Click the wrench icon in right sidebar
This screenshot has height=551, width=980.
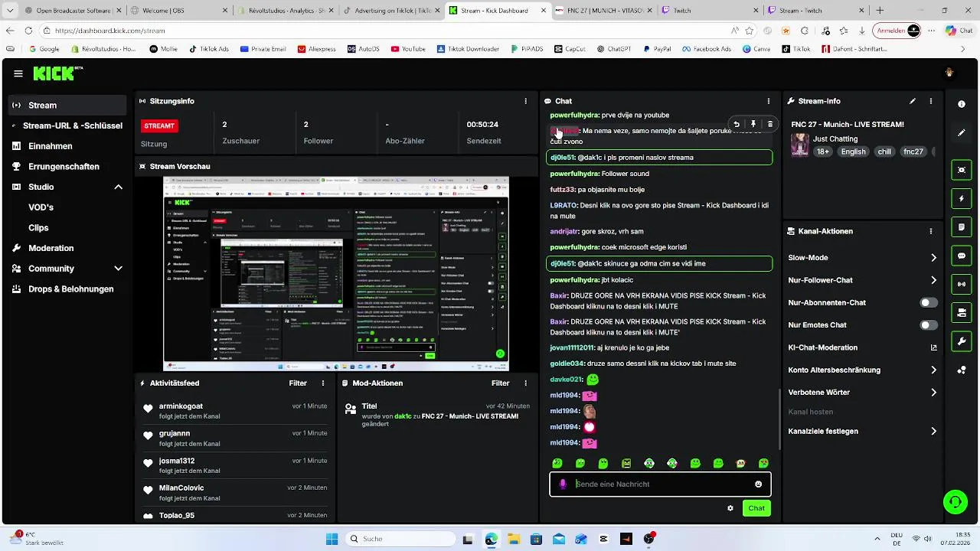[x=962, y=341]
